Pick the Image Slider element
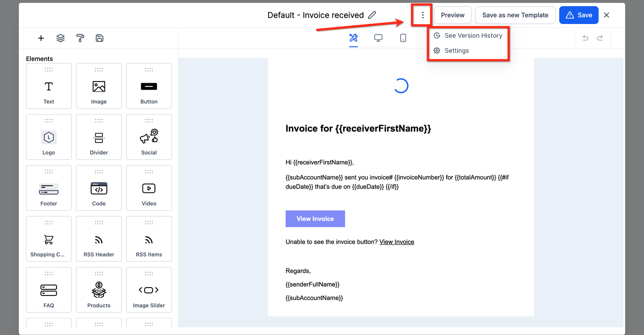Image resolution: width=644 pixels, height=335 pixels. (x=149, y=290)
